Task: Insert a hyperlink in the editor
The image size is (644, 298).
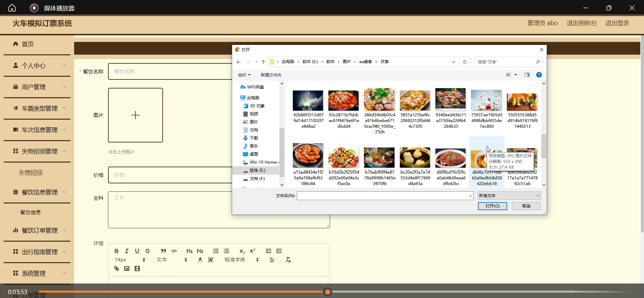Action: [x=116, y=269]
